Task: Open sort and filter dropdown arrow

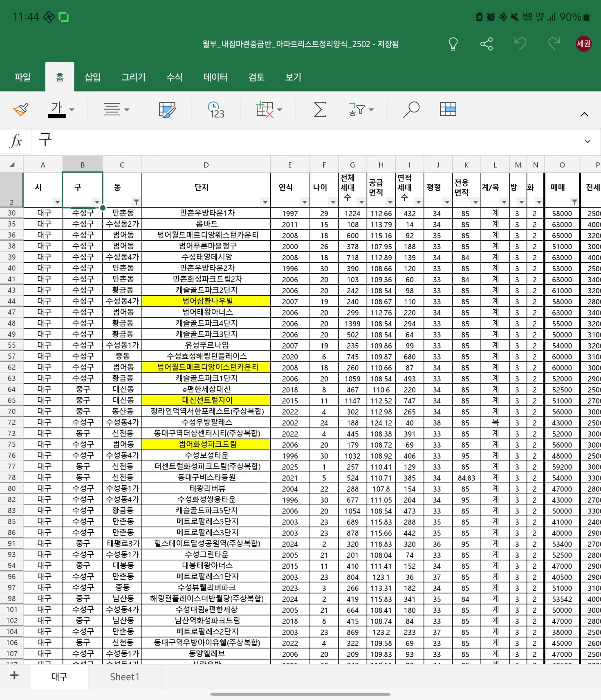Action: click(371, 110)
